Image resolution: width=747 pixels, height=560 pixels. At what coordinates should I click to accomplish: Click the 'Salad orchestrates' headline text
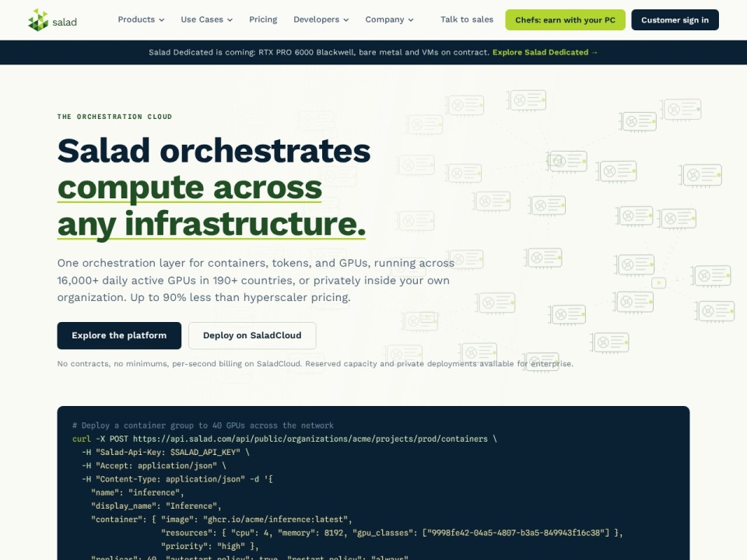coord(213,151)
